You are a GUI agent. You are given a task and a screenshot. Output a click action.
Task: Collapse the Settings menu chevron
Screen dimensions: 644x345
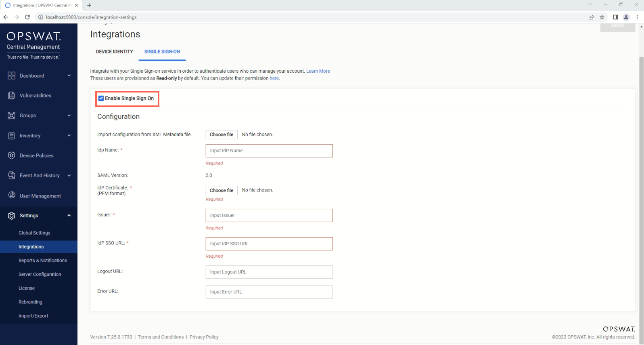69,216
